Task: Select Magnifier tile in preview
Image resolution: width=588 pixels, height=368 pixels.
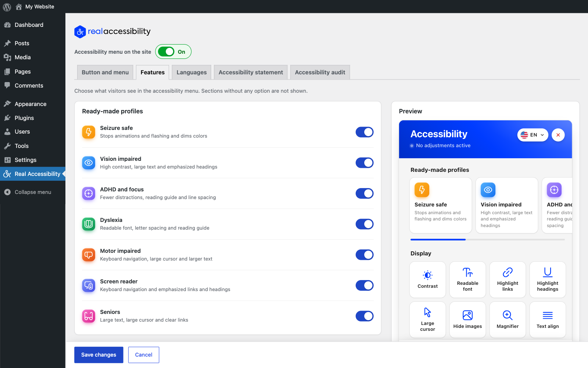Action: click(508, 320)
